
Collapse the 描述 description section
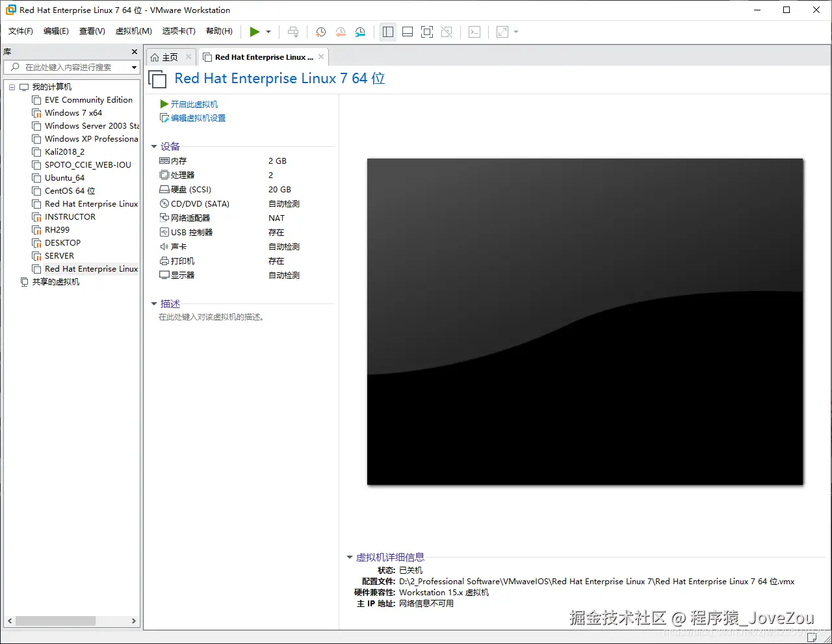(x=154, y=304)
